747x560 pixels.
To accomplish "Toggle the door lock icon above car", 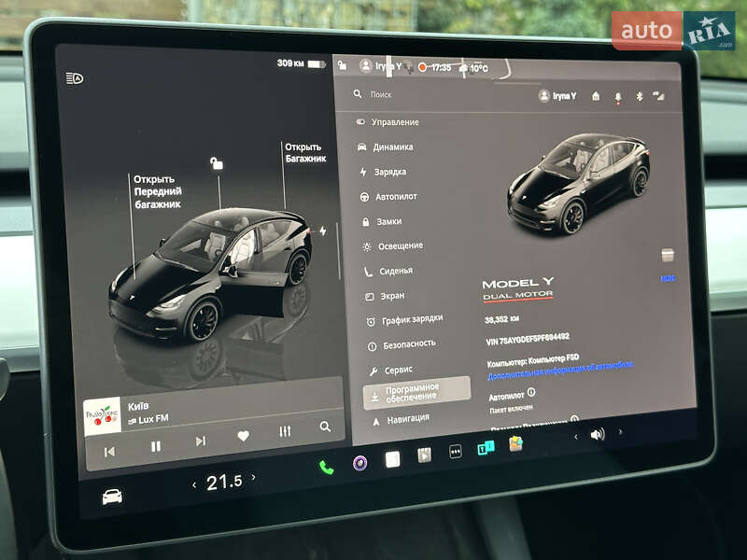I will click(217, 164).
